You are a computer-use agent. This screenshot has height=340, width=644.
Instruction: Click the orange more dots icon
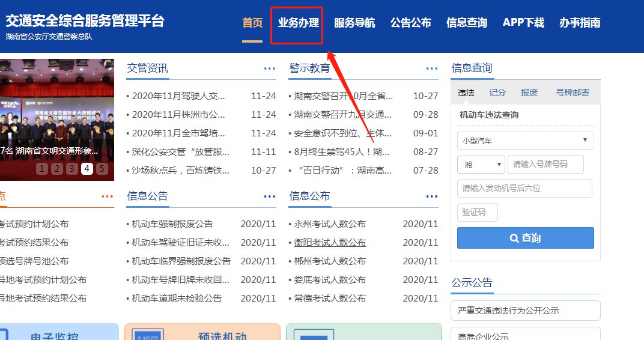(108, 196)
